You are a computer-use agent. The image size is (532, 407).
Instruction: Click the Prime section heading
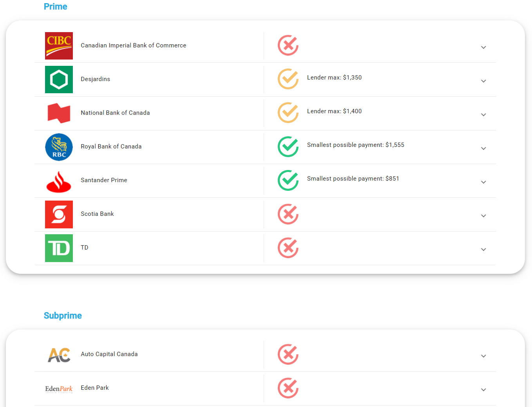(55, 7)
